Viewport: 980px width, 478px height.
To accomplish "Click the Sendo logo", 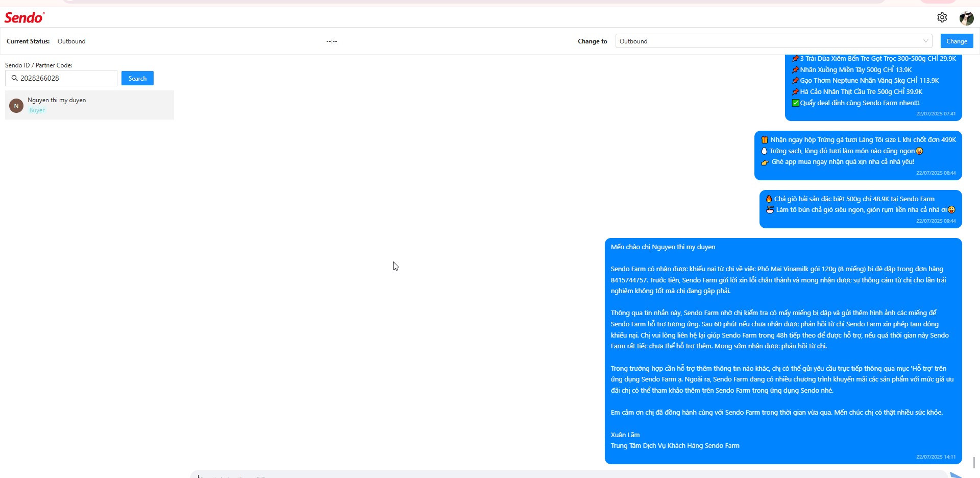I will click(24, 17).
